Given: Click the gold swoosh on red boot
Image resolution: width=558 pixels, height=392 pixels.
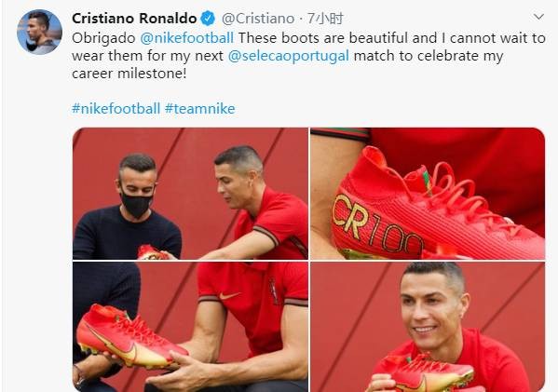Looking at the screenshot, I should click(x=114, y=345).
